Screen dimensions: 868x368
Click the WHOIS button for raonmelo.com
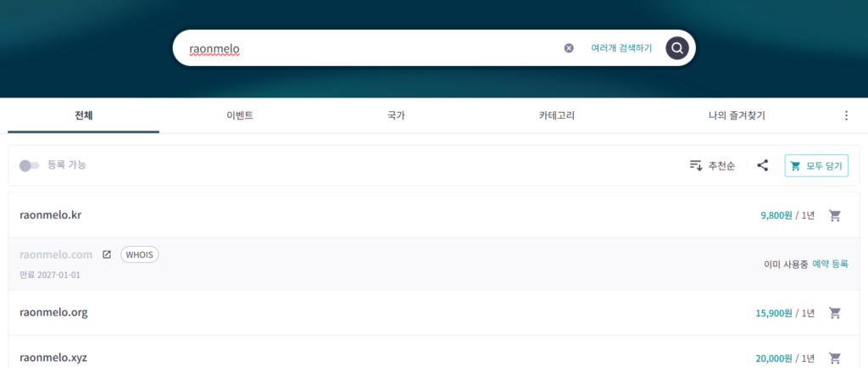140,254
